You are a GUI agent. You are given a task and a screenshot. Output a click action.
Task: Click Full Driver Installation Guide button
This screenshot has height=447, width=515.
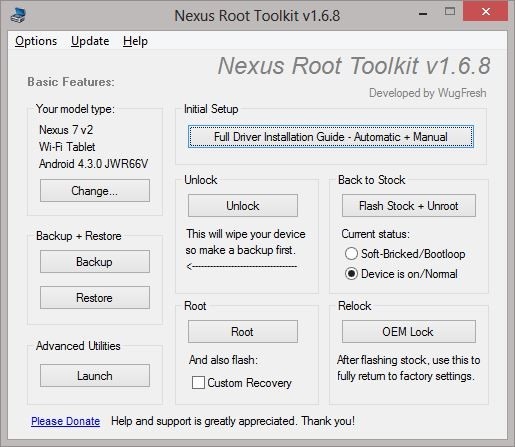point(331,137)
